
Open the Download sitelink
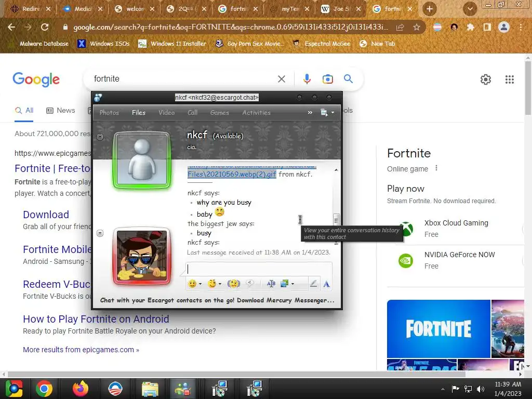pyautogui.click(x=46, y=215)
